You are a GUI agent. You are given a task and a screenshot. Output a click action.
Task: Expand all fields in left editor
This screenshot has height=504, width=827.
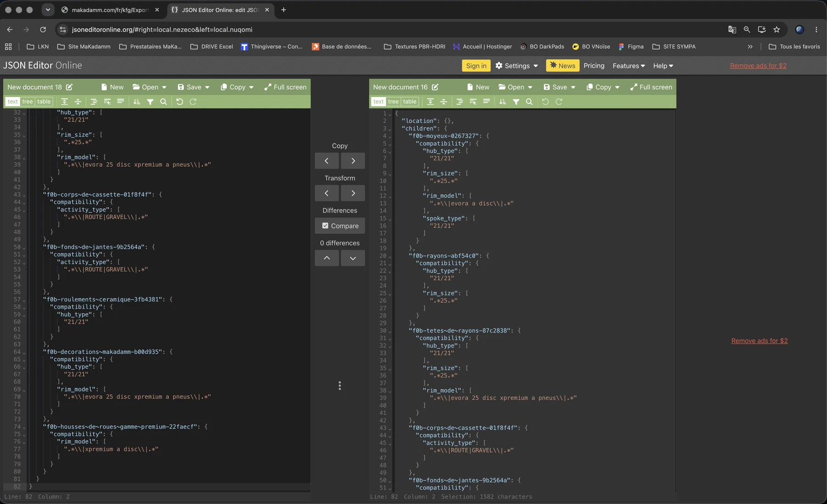click(x=65, y=102)
